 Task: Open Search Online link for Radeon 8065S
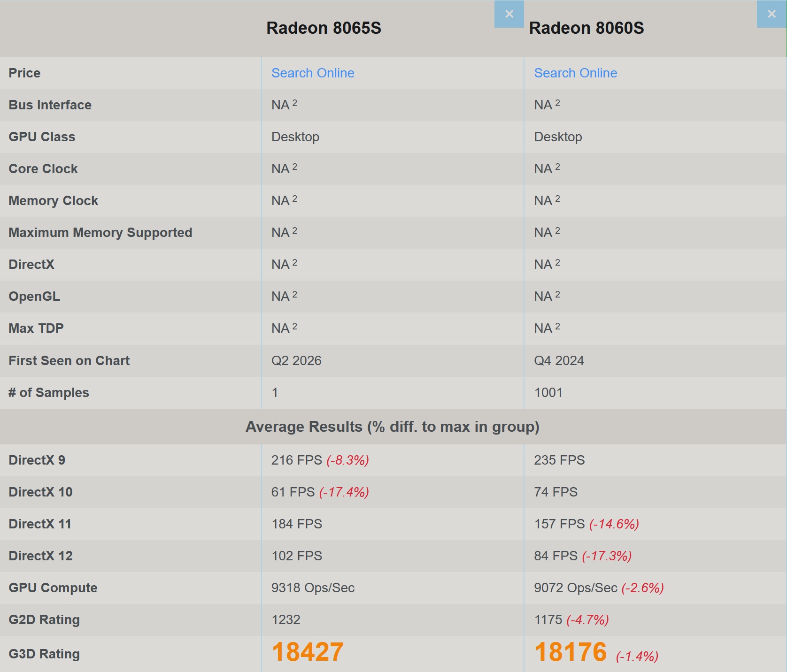pyautogui.click(x=313, y=73)
